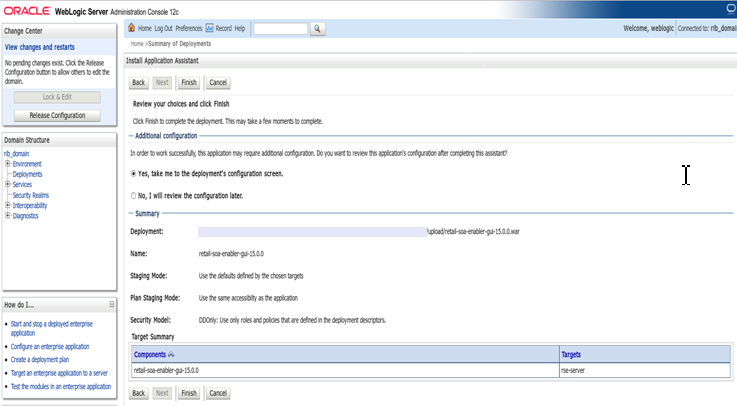Click the bottom Finish button

[189, 393]
